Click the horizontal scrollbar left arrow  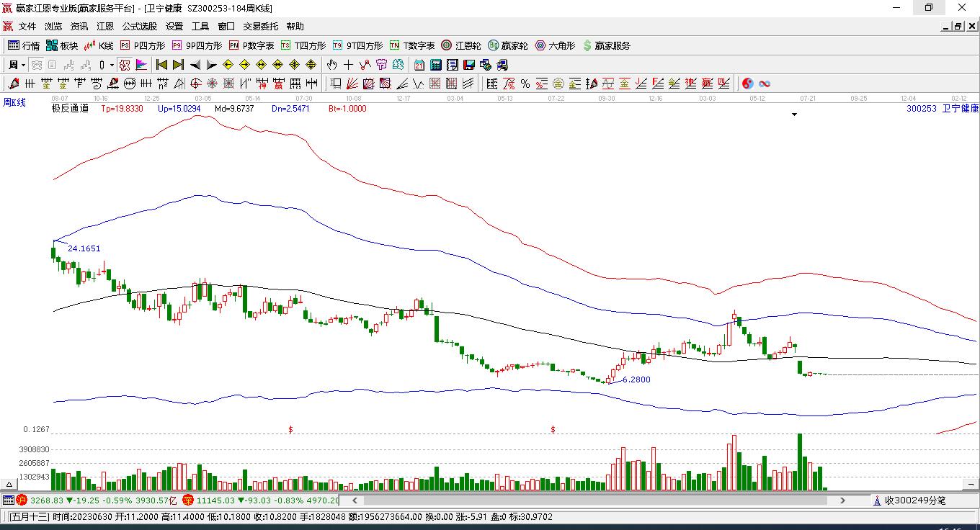coord(354,500)
